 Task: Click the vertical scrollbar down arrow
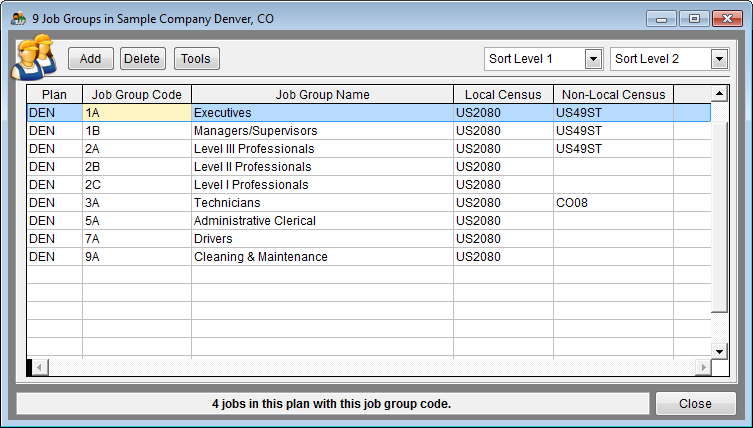pyautogui.click(x=719, y=352)
